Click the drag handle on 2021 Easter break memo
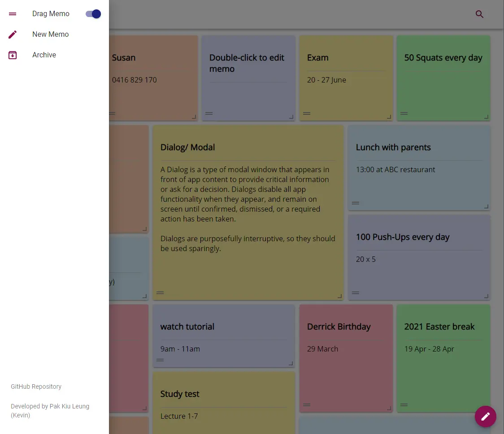The height and width of the screenshot is (434, 504). [404, 404]
